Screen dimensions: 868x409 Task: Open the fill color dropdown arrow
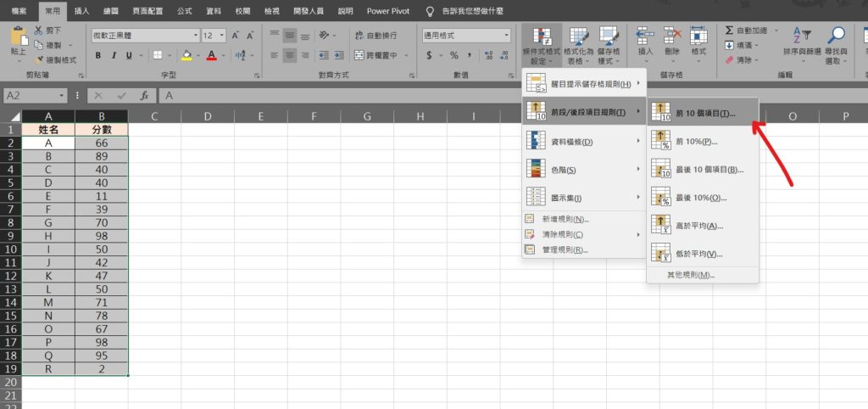click(x=197, y=55)
